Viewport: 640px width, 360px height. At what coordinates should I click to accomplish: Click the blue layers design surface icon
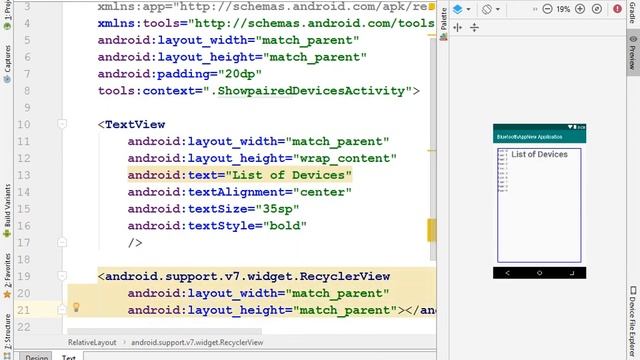coord(458,9)
